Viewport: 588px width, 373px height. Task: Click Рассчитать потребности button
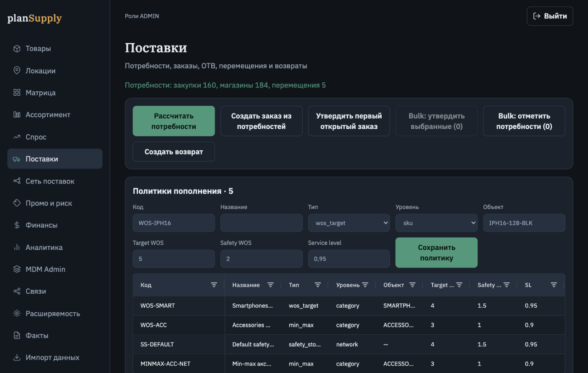(x=174, y=121)
